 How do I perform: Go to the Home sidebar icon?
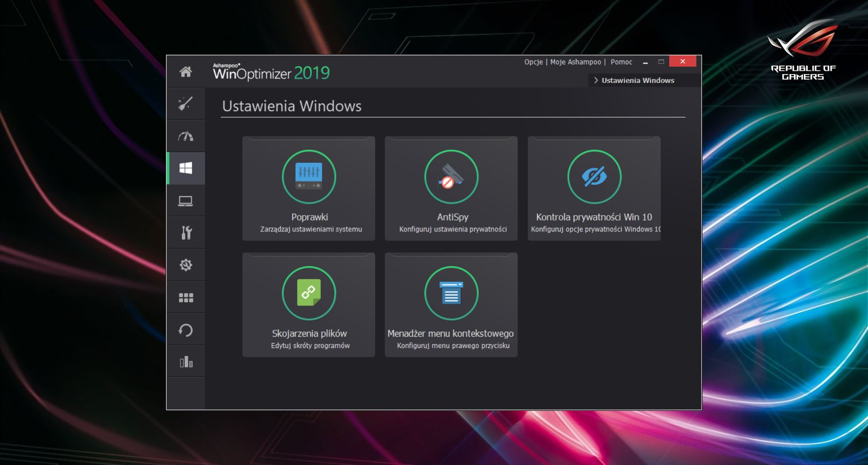click(x=186, y=72)
